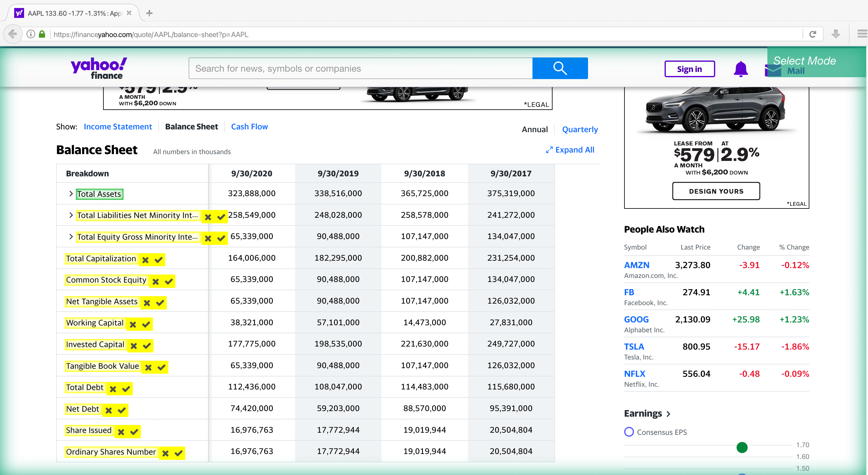Reload the page with the refresh icon
868x475 pixels.
[812, 34]
